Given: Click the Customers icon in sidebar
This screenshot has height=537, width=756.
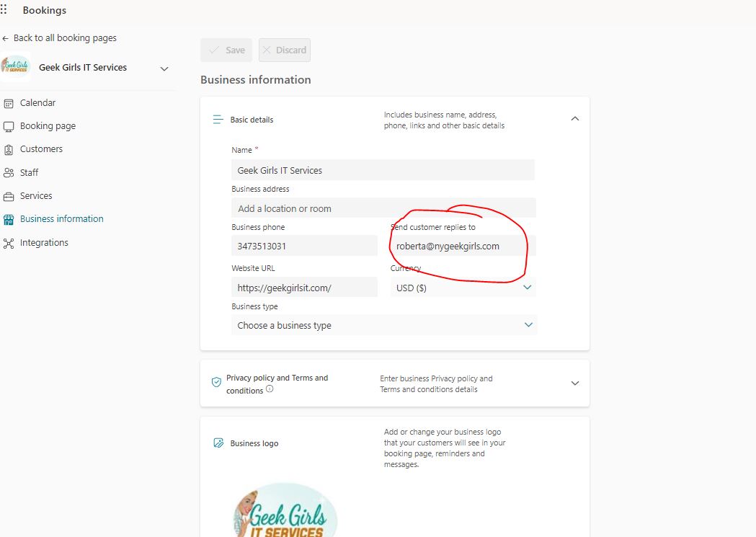Looking at the screenshot, I should coord(9,149).
